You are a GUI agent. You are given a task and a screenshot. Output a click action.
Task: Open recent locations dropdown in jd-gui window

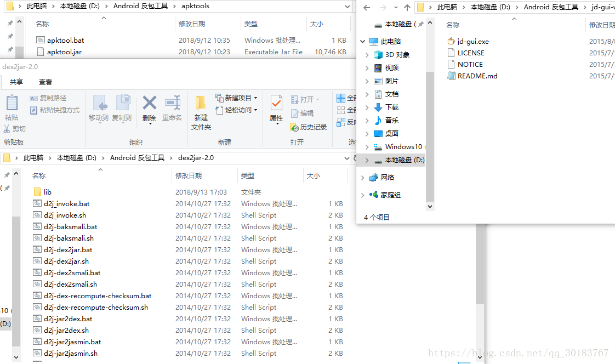[x=396, y=8]
